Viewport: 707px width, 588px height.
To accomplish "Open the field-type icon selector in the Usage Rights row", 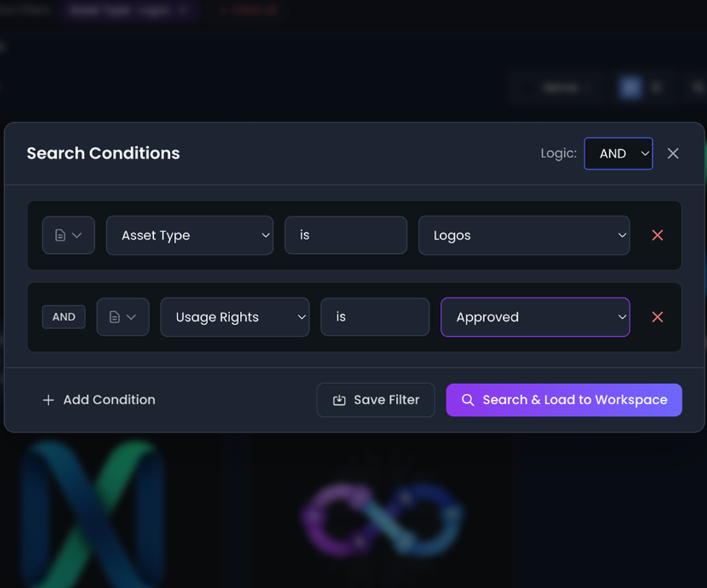I will pos(122,317).
